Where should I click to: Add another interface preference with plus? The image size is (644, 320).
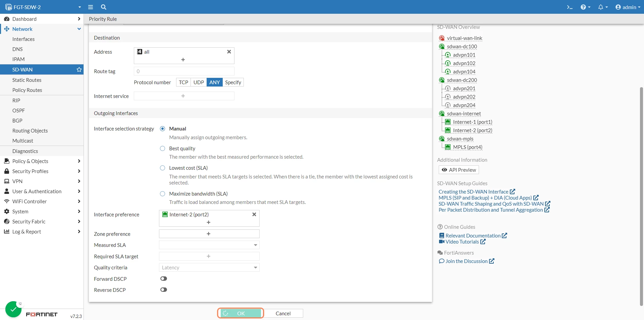click(x=209, y=222)
